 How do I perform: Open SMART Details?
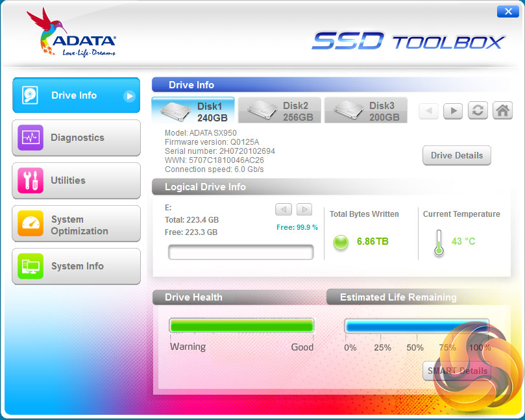tap(457, 371)
